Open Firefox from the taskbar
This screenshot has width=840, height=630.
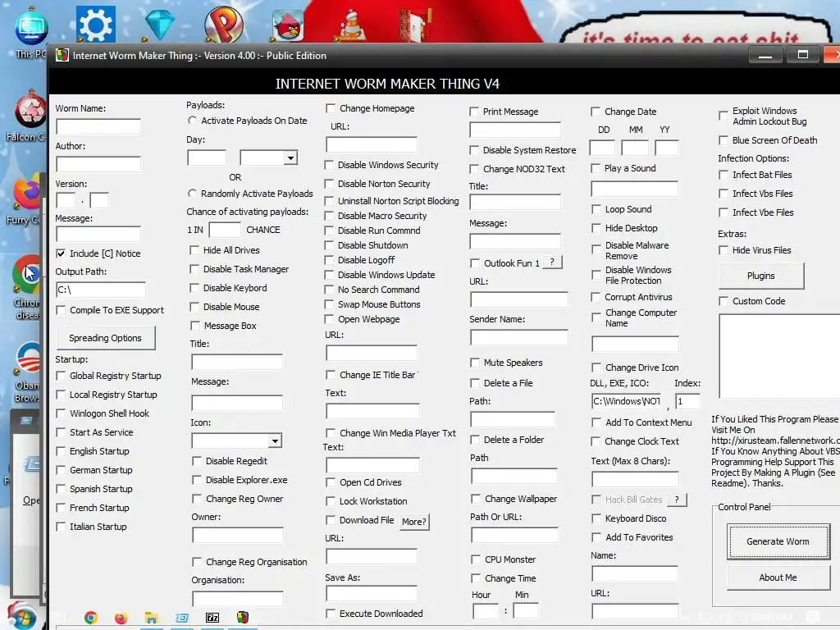tap(121, 618)
